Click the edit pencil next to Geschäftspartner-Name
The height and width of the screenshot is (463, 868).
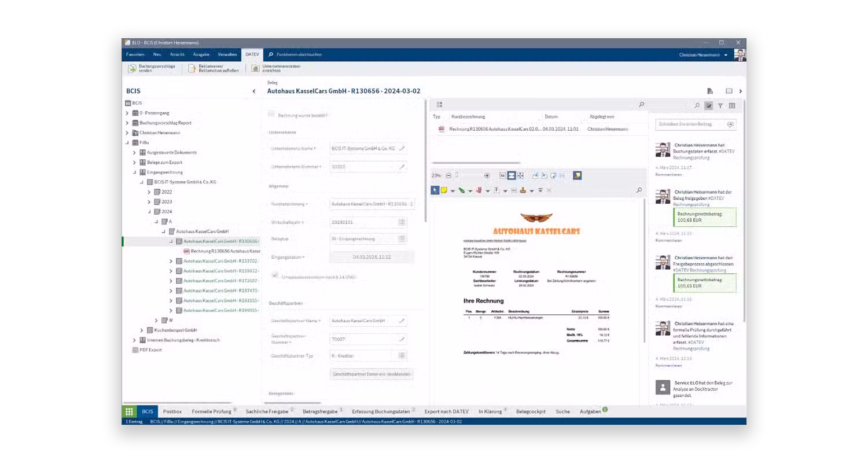pyautogui.click(x=402, y=321)
